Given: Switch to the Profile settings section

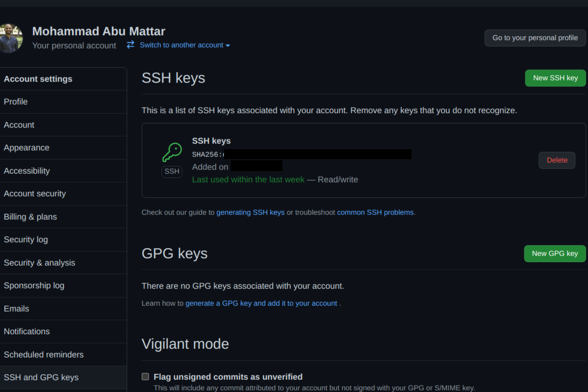Looking at the screenshot, I should point(15,101).
